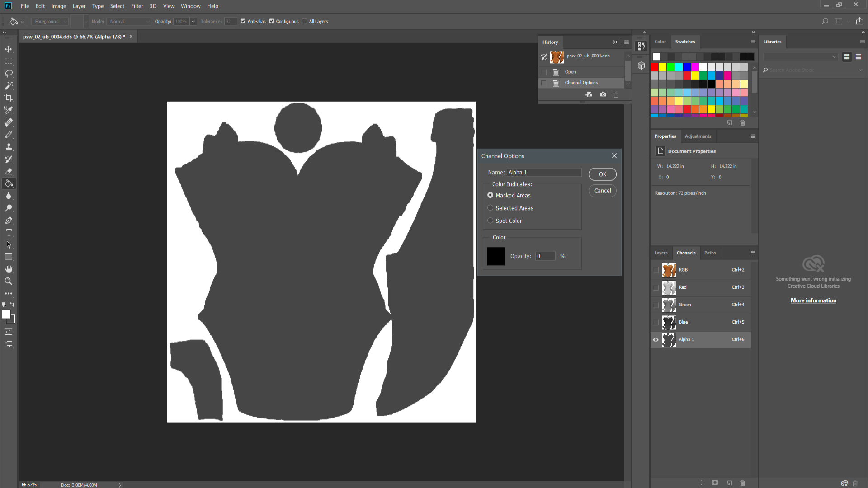Select the Clone Stamp tool
868x488 pixels.
point(9,147)
